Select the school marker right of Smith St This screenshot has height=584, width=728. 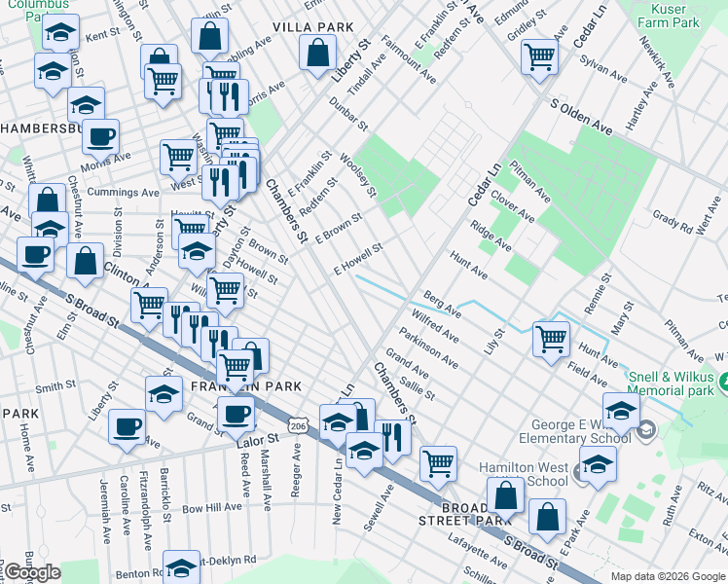[x=164, y=394]
